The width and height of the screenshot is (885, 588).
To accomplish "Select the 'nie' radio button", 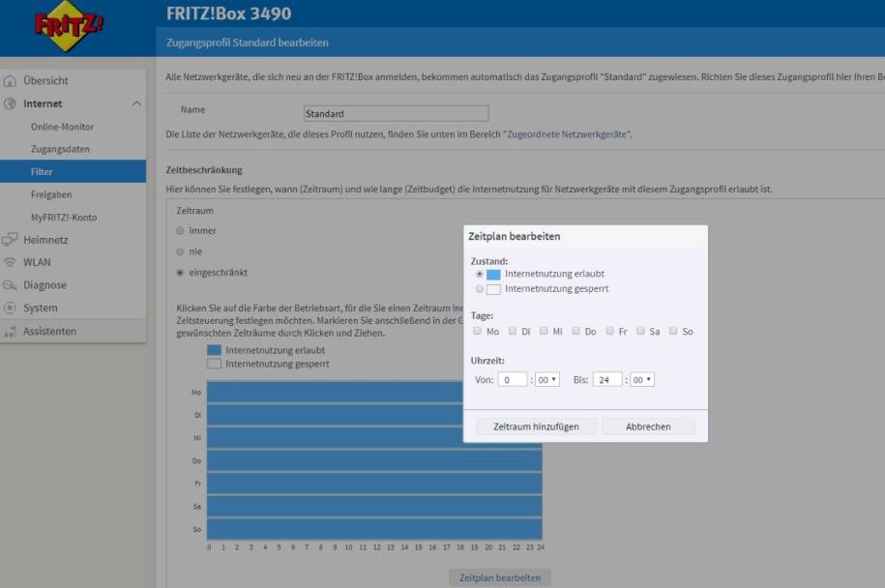I will (180, 251).
